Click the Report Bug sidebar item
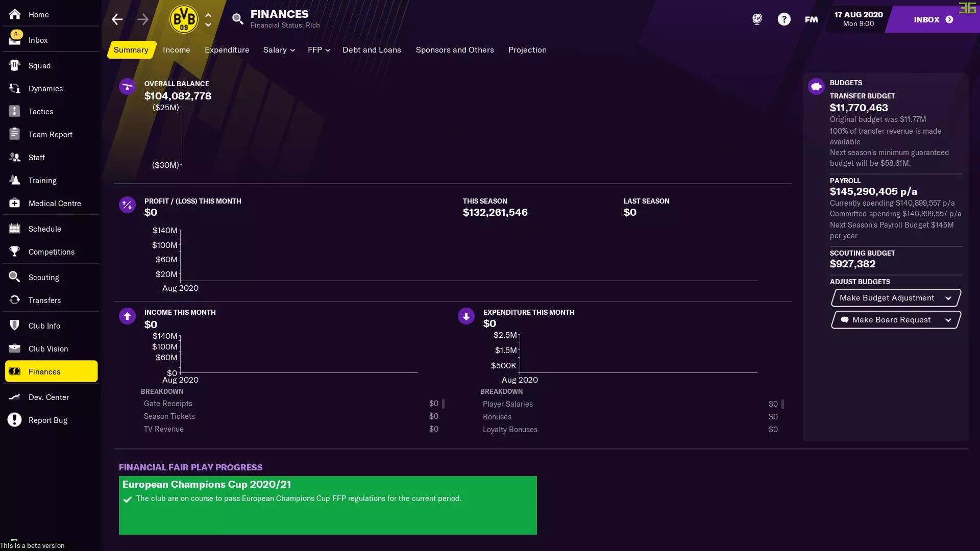The image size is (980, 551). [x=48, y=420]
